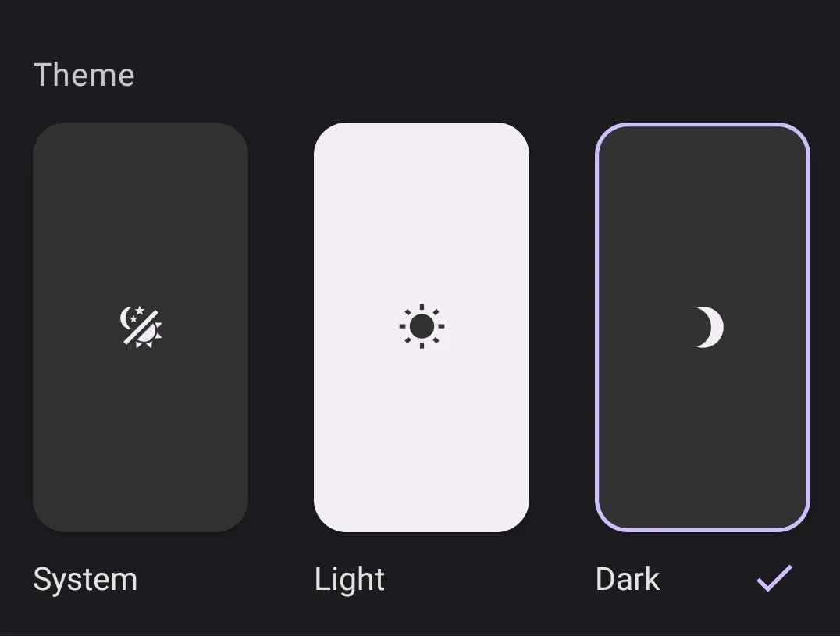Screen dimensions: 840x636
Task: Choose the "Dark" label option
Action: pos(628,580)
